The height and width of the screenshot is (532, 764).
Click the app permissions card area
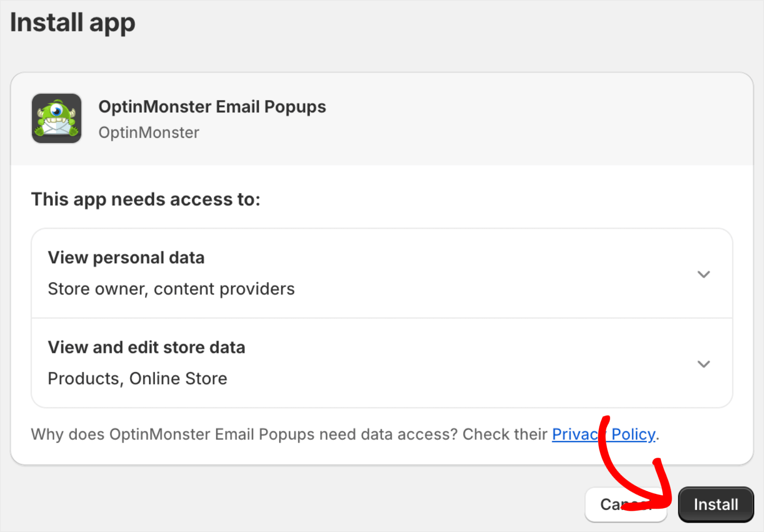click(382, 317)
